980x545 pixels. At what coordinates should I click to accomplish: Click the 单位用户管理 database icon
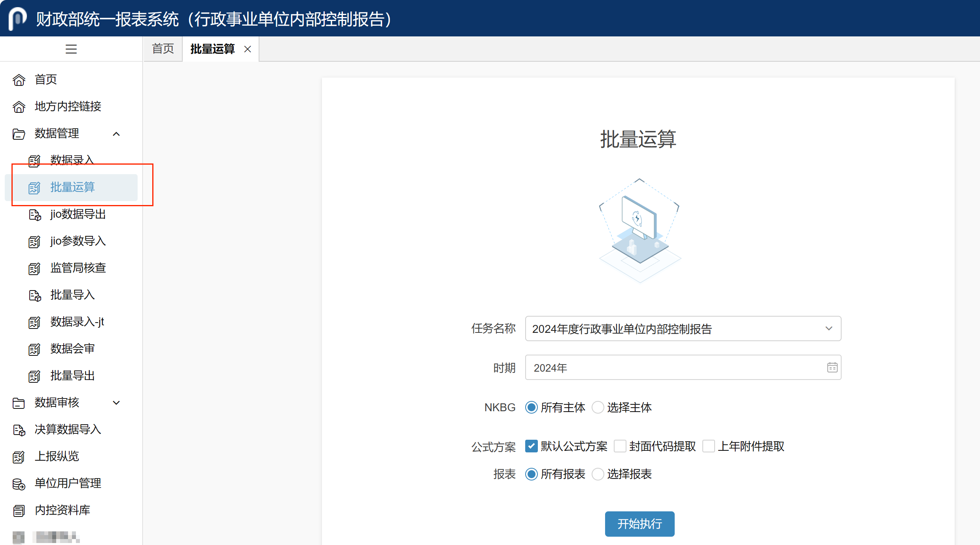pos(19,484)
